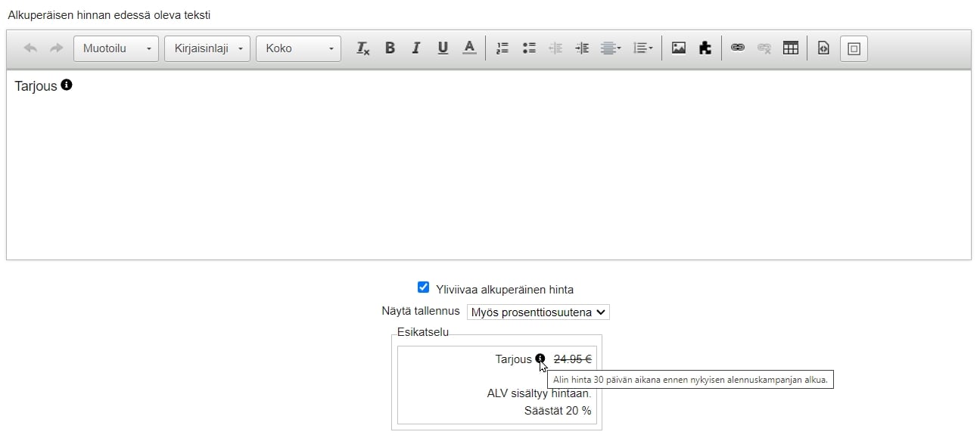The height and width of the screenshot is (438, 980).
Task: Uncheck Yliviivaa alkuperäinen hinta checkbox
Action: (424, 287)
